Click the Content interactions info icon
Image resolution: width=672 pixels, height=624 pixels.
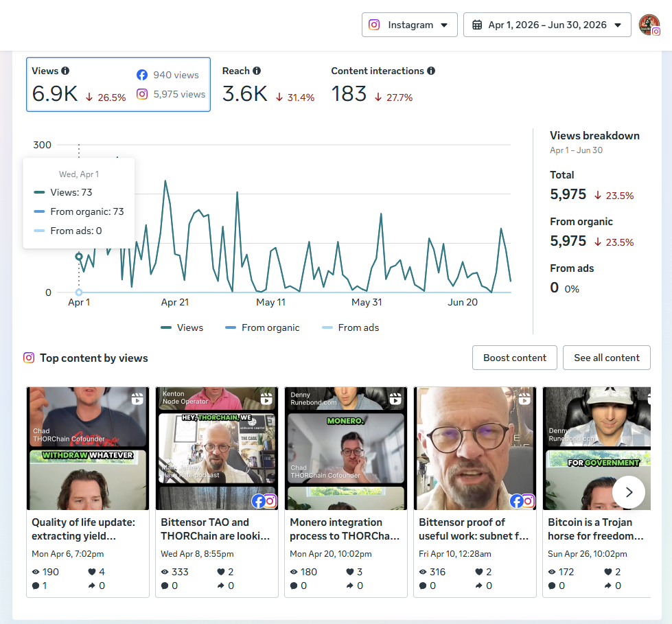click(x=431, y=71)
